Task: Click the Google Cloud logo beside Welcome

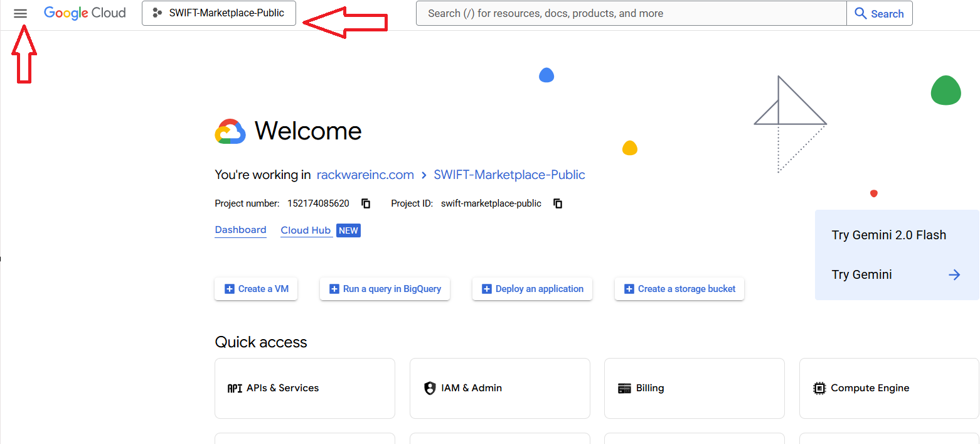Action: coord(230,131)
